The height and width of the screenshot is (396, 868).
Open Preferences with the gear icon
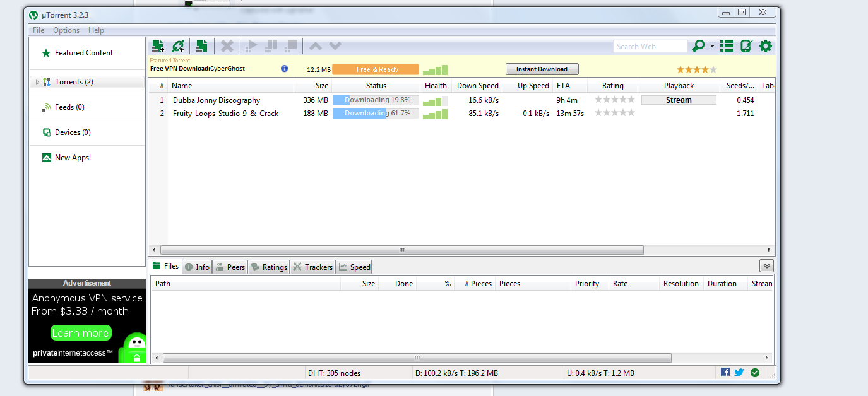[766, 46]
